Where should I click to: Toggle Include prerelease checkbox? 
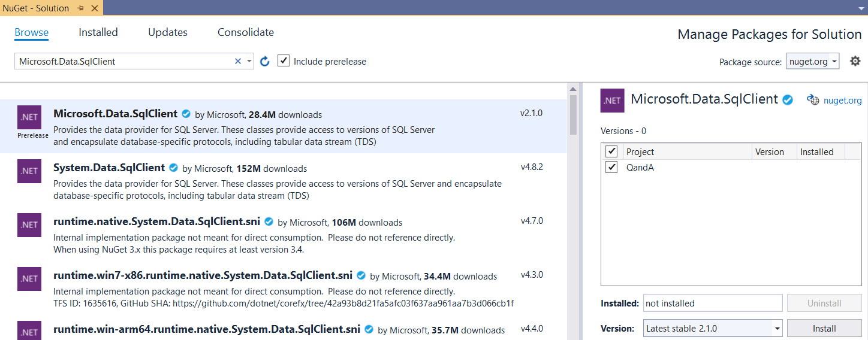pyautogui.click(x=284, y=61)
